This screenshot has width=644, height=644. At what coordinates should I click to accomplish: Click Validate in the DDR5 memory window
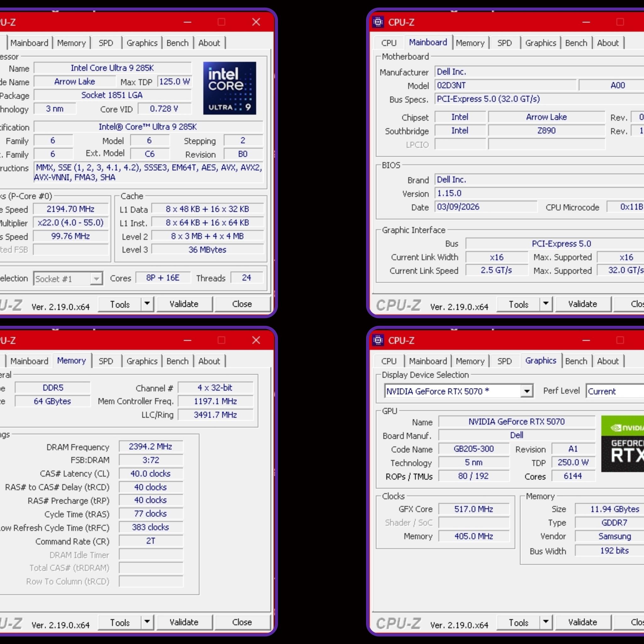[184, 622]
